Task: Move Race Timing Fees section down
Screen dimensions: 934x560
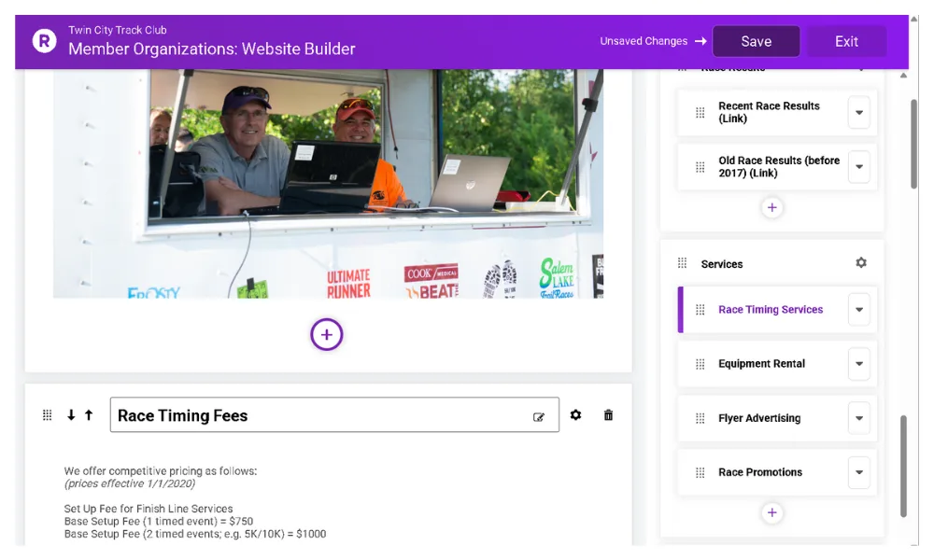Action: coord(71,414)
